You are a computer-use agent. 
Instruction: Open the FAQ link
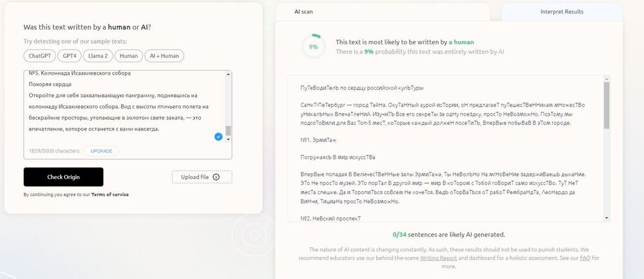[x=585, y=258]
